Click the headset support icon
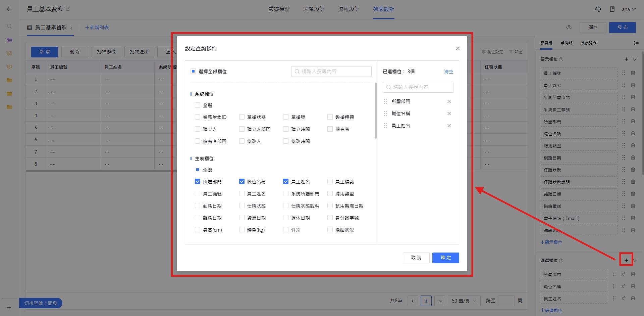 point(598,9)
